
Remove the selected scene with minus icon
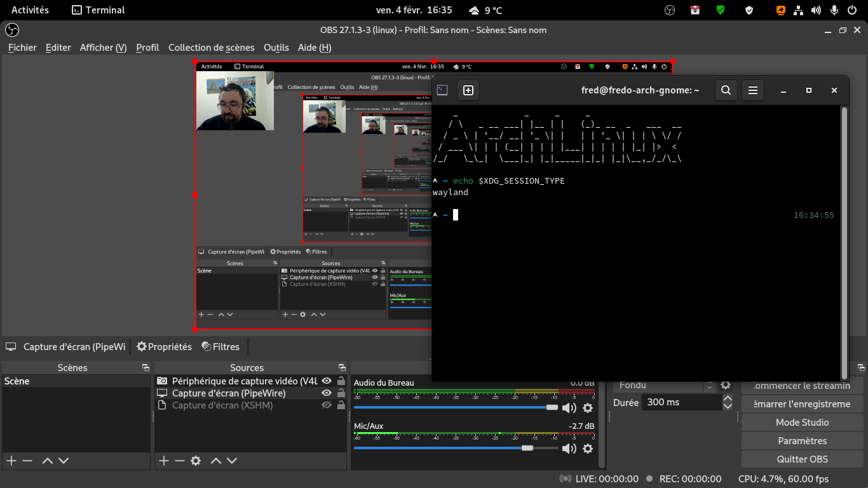[x=27, y=461]
